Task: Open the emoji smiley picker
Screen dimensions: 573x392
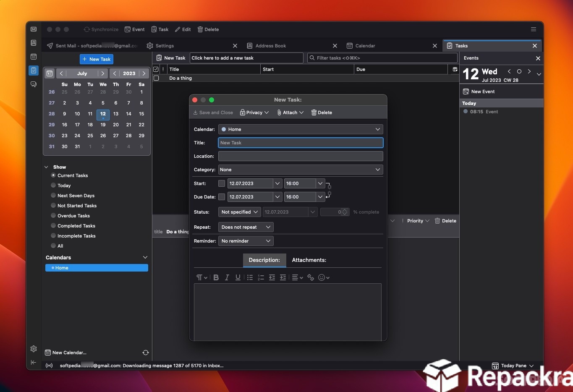Action: point(324,277)
